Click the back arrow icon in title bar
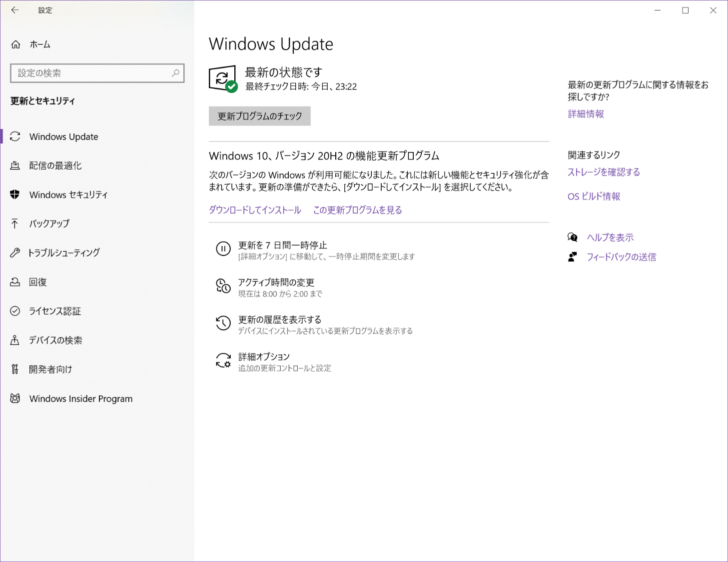 [x=14, y=10]
